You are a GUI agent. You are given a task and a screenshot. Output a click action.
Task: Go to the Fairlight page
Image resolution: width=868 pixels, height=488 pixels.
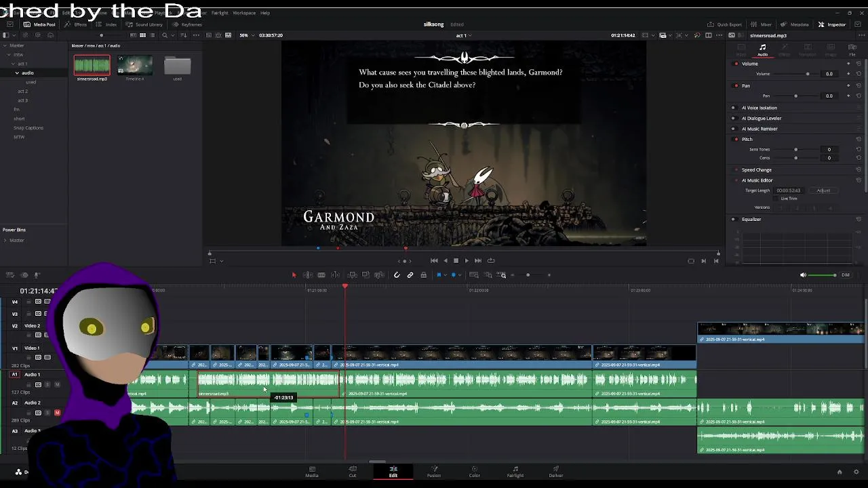tap(515, 470)
